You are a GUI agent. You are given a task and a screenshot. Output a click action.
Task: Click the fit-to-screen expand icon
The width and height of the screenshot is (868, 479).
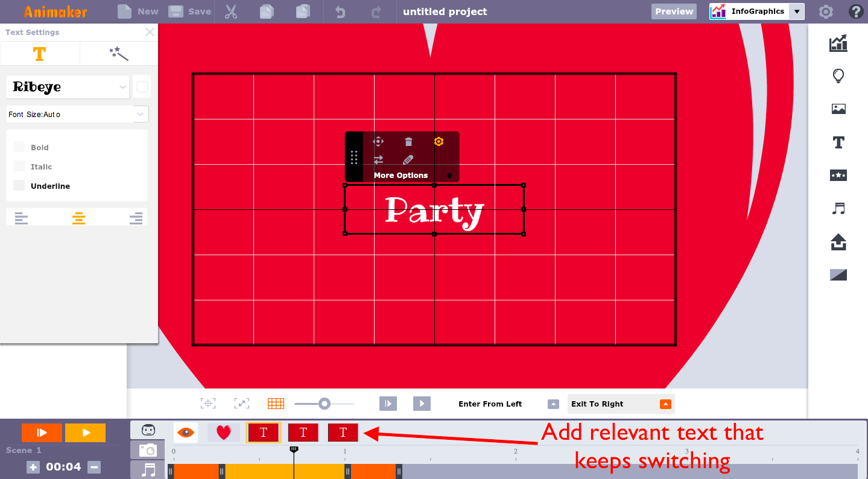pos(241,404)
